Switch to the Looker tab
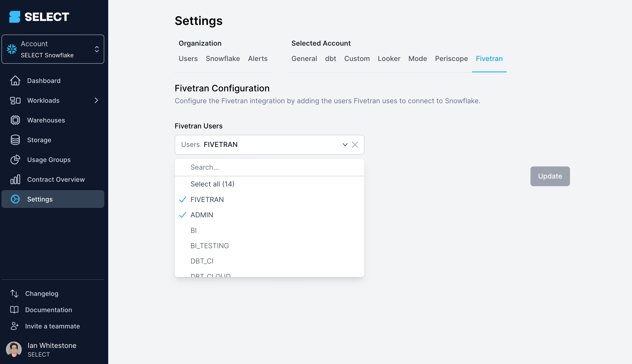 coord(389,59)
